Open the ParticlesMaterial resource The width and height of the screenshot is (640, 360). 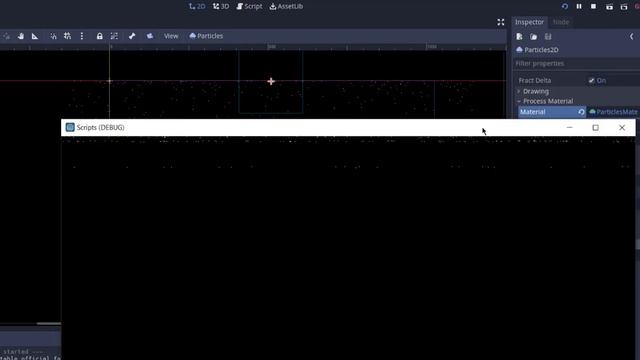pyautogui.click(x=613, y=112)
